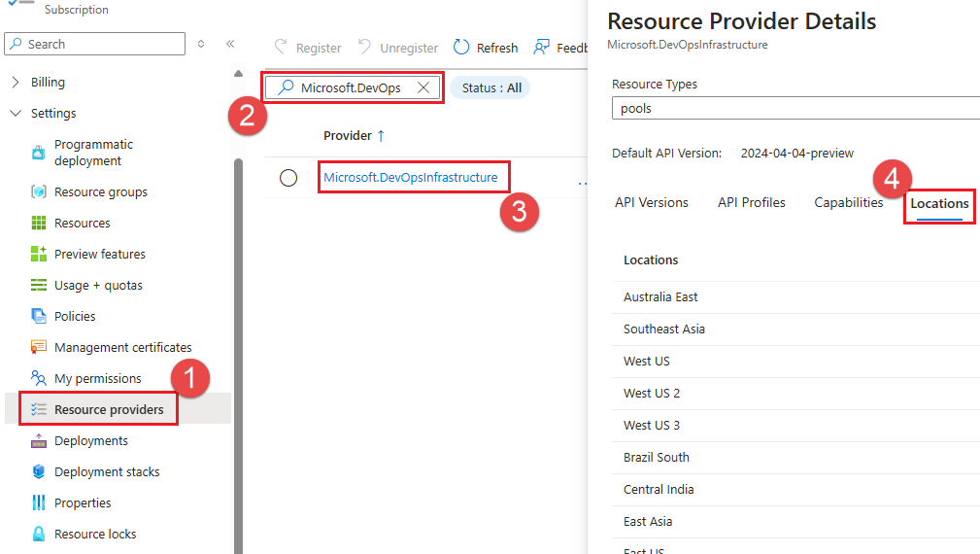Select the Microsoft.DevOpsInfrastructure radio button
This screenshot has height=554, width=980.
coord(288,178)
